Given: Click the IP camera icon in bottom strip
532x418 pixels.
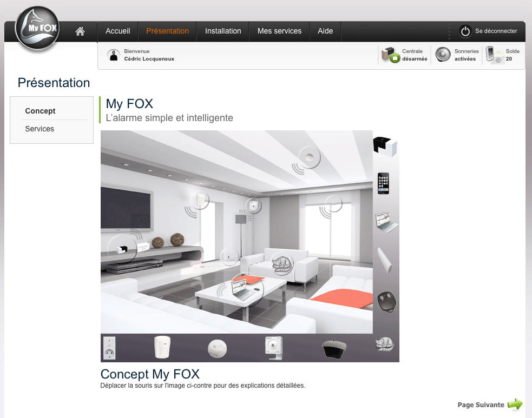Looking at the screenshot, I should [273, 348].
